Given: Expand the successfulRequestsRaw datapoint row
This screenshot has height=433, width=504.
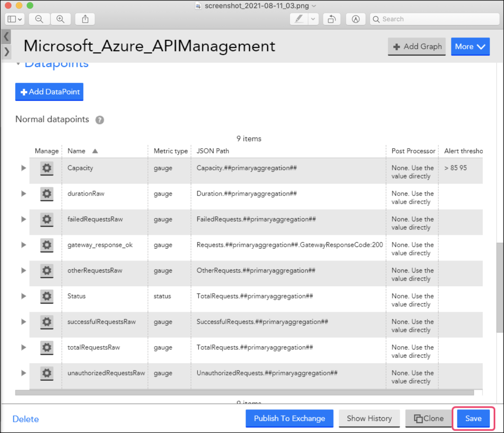Looking at the screenshot, I should click(x=23, y=322).
